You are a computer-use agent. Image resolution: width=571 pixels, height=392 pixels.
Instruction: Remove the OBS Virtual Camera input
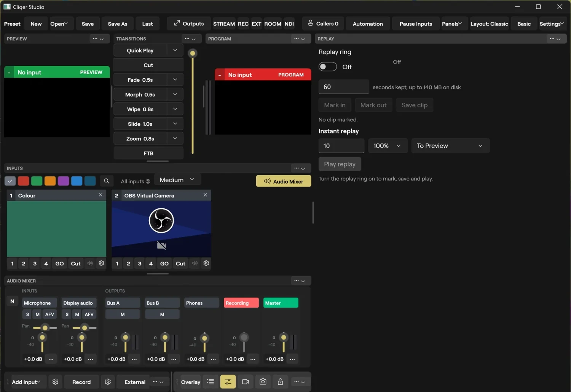pos(205,195)
